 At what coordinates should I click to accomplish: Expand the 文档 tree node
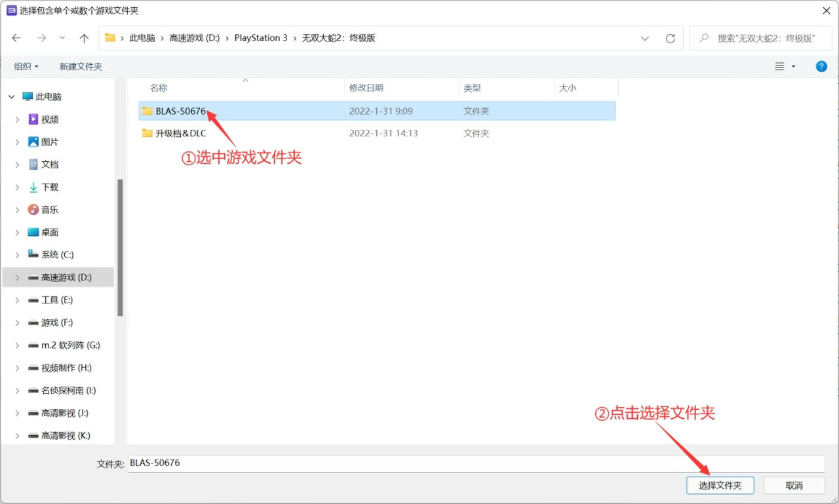tap(17, 165)
